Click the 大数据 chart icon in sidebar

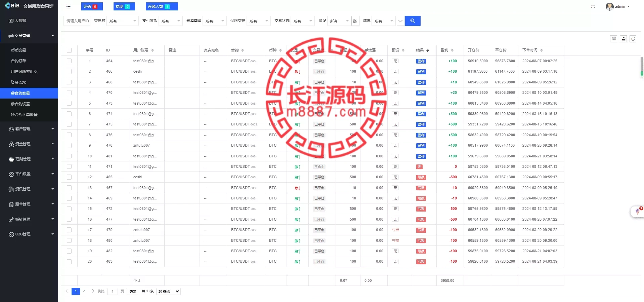coord(11,21)
